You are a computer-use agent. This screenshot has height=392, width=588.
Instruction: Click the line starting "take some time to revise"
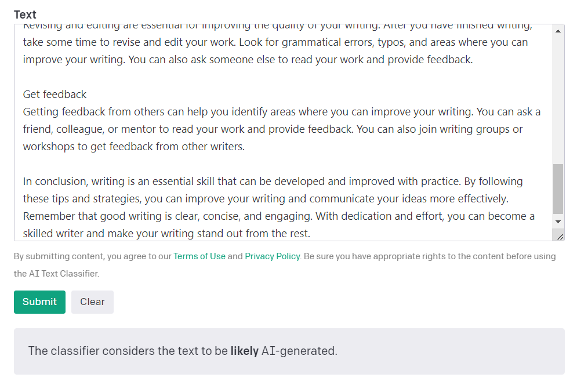pos(275,42)
